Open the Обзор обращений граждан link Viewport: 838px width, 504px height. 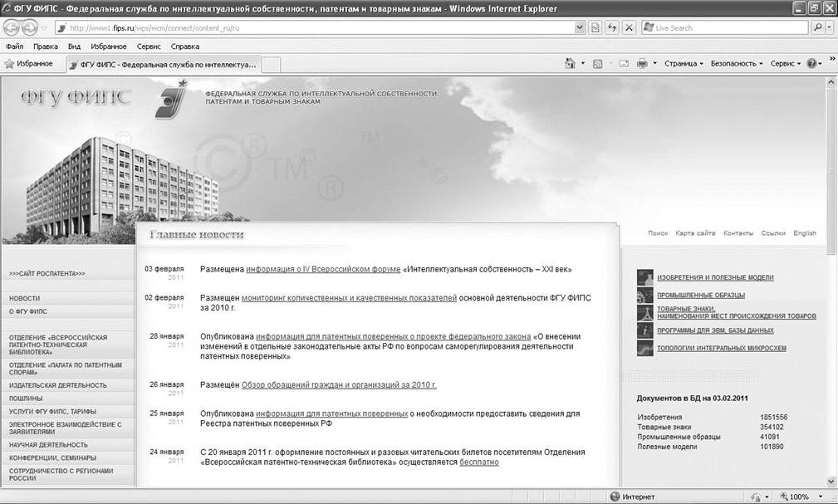(x=339, y=384)
